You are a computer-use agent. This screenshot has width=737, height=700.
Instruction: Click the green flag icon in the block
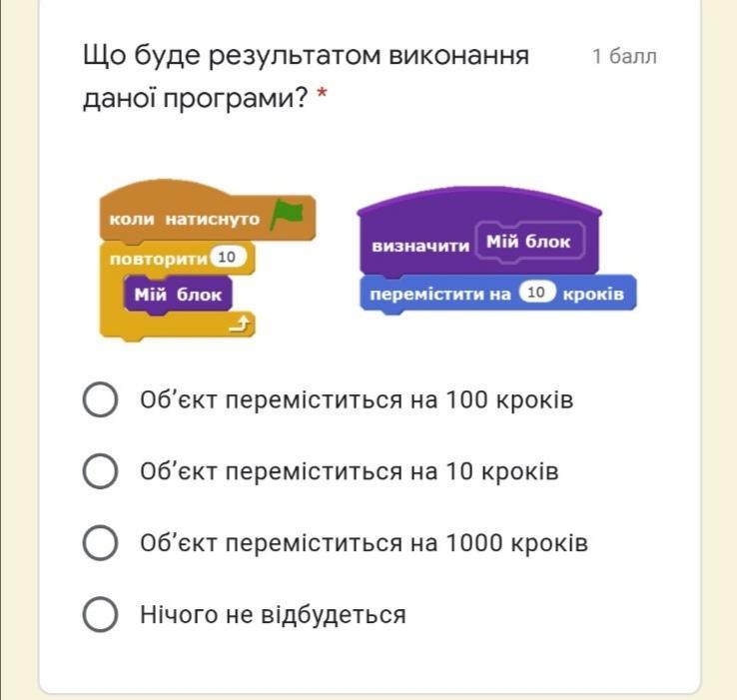point(287,215)
